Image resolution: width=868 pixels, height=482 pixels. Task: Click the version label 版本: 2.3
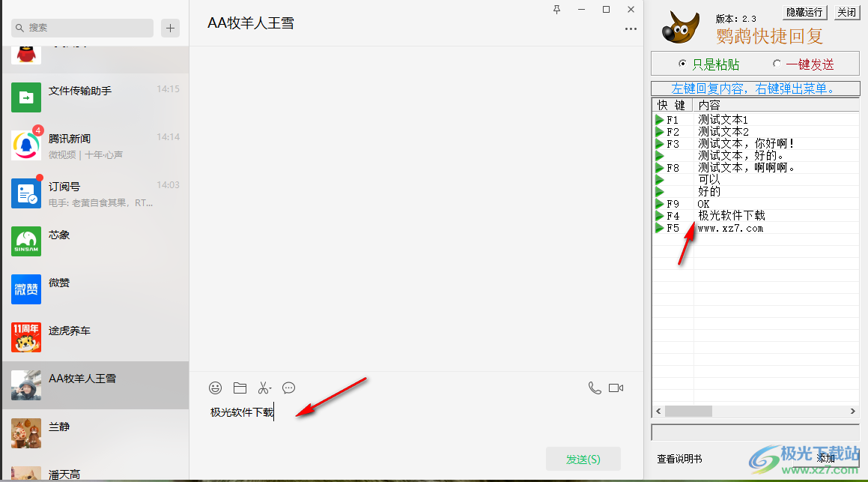pyautogui.click(x=735, y=19)
